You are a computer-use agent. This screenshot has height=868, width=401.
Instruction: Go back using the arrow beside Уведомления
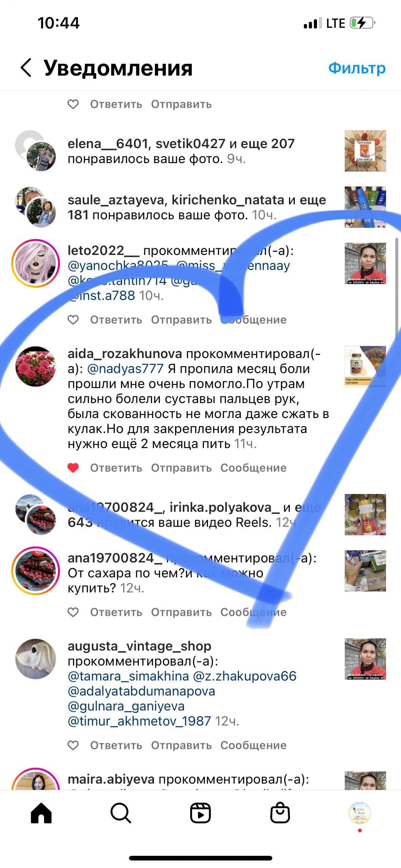[x=26, y=67]
